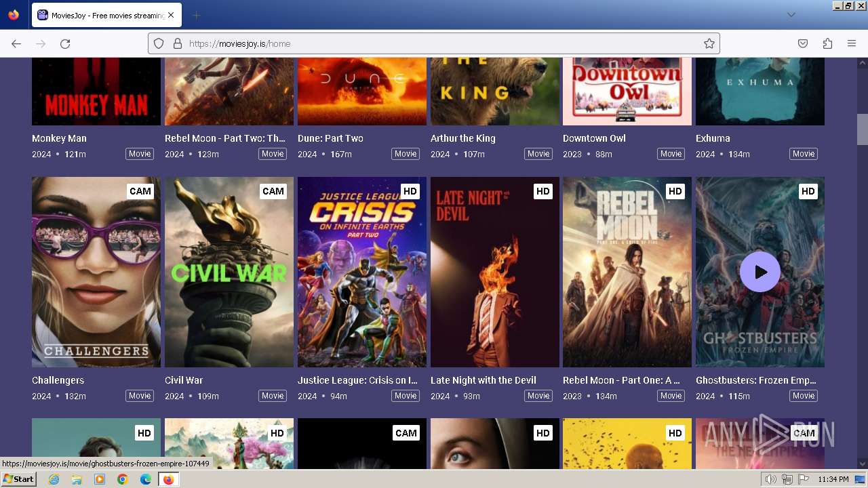The height and width of the screenshot is (488, 868).
Task: Click the Arthur the King title link
Action: click(463, 138)
